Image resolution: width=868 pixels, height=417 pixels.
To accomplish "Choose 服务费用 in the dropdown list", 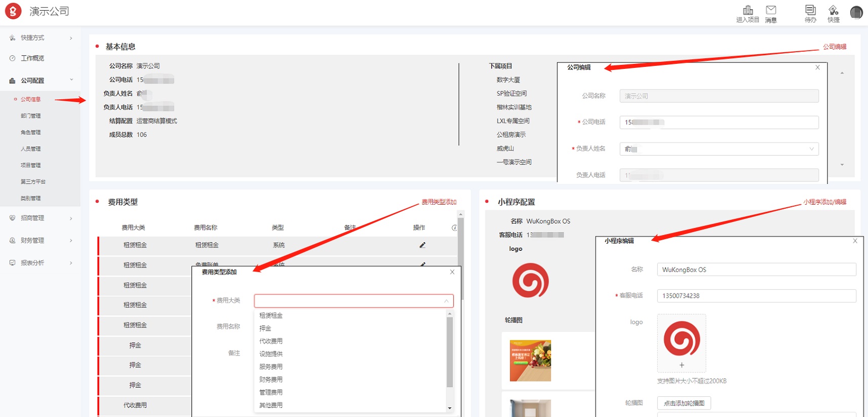I will [271, 367].
